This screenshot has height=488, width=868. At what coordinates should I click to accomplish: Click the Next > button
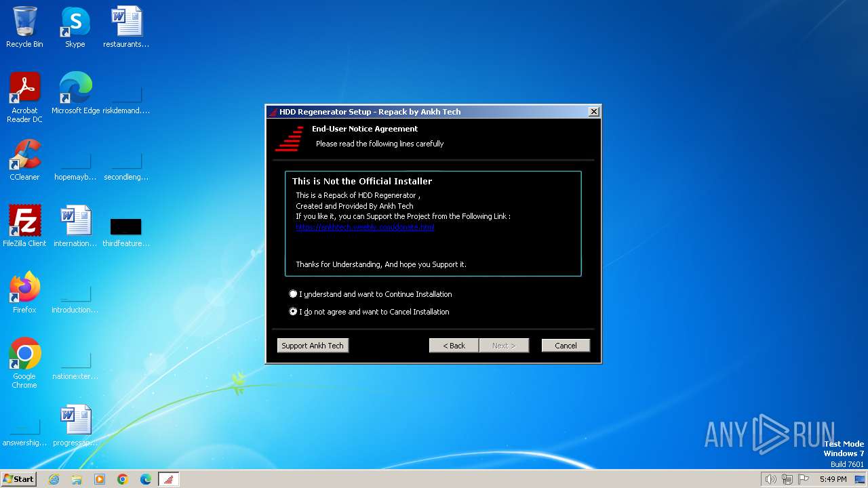point(504,346)
